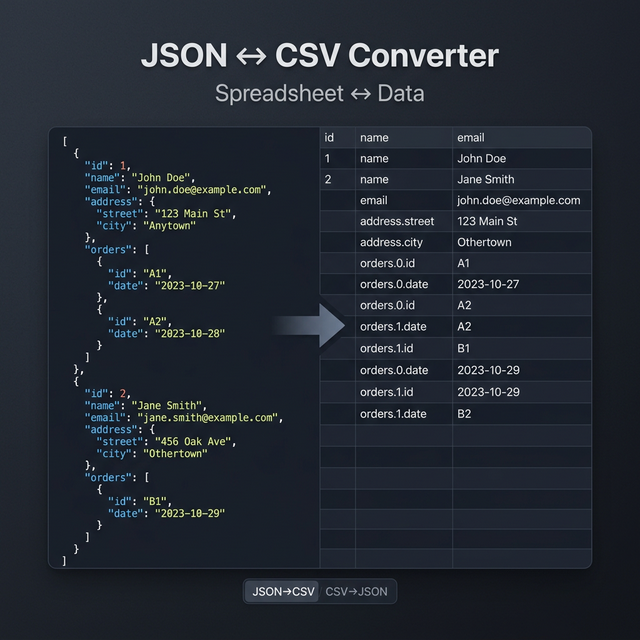Select the Othertown value cell
This screenshot has width=640, height=640.
(x=522, y=242)
